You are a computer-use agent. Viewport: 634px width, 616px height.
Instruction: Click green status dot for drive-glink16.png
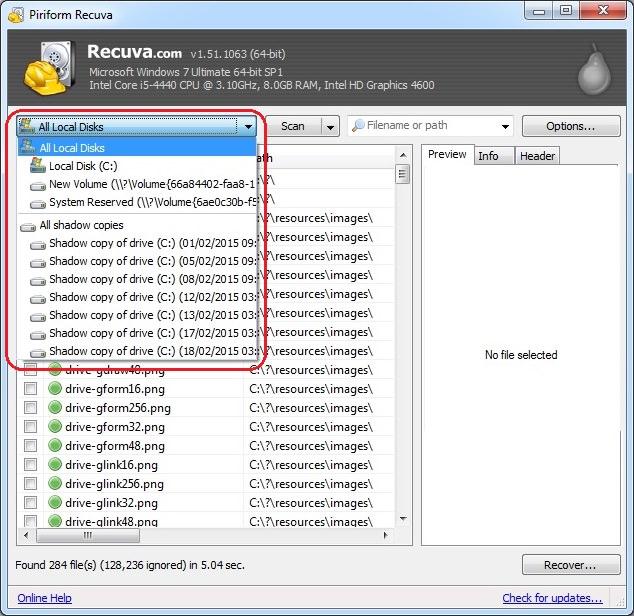(55, 464)
